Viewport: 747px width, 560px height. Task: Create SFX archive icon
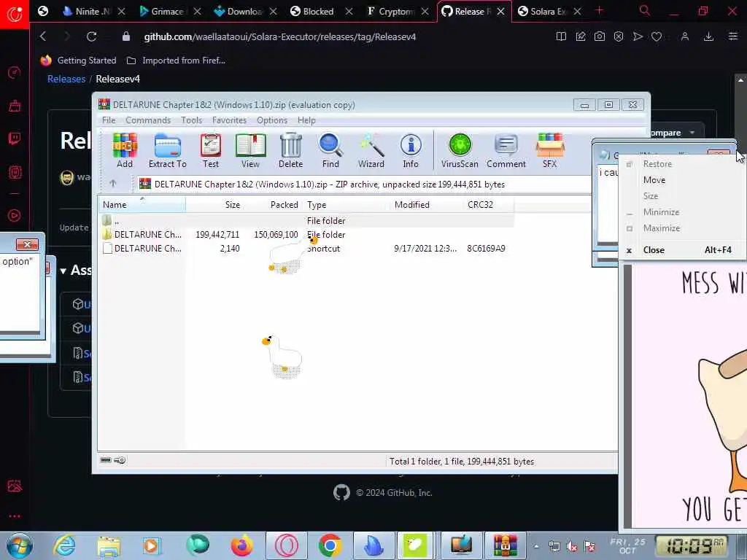click(x=550, y=150)
